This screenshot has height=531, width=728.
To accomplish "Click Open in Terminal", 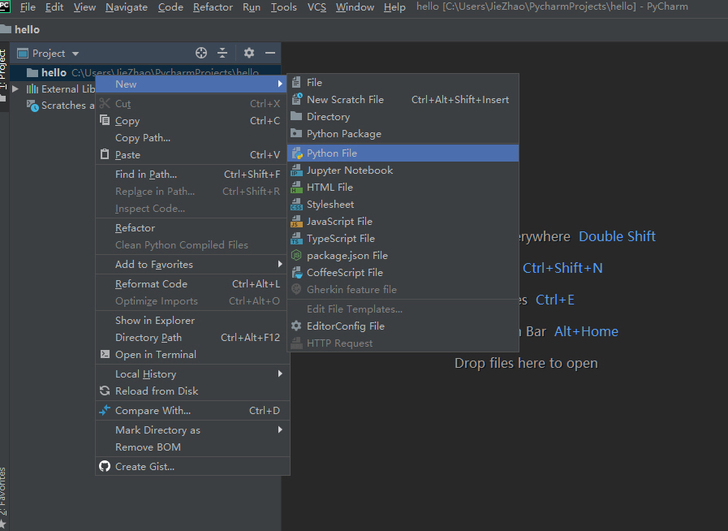I will pos(193,355).
